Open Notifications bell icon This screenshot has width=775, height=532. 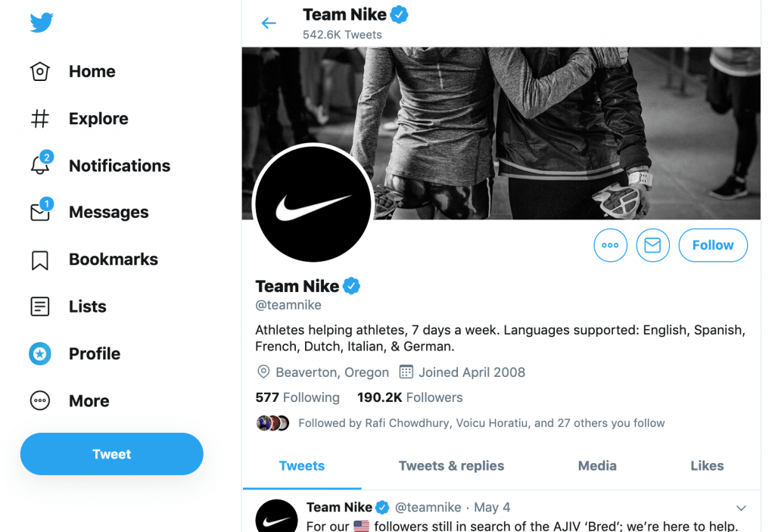click(40, 166)
